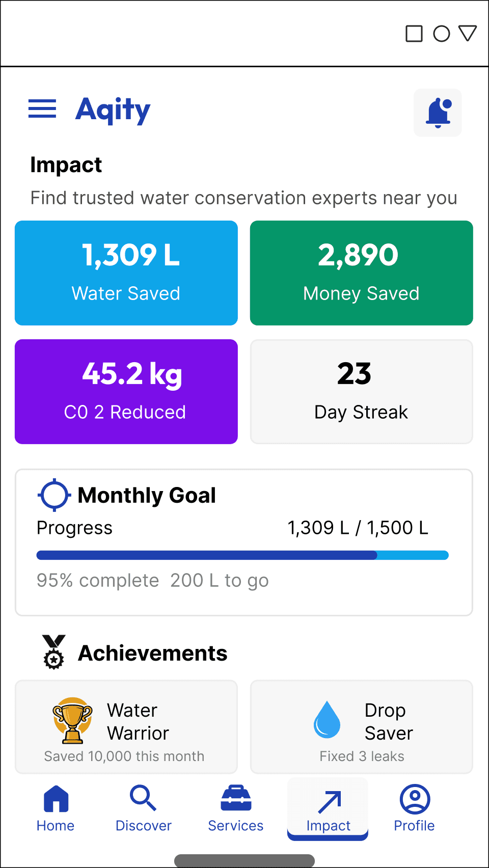Image resolution: width=489 pixels, height=868 pixels.
Task: Open the Discover tab
Action: pos(144,809)
